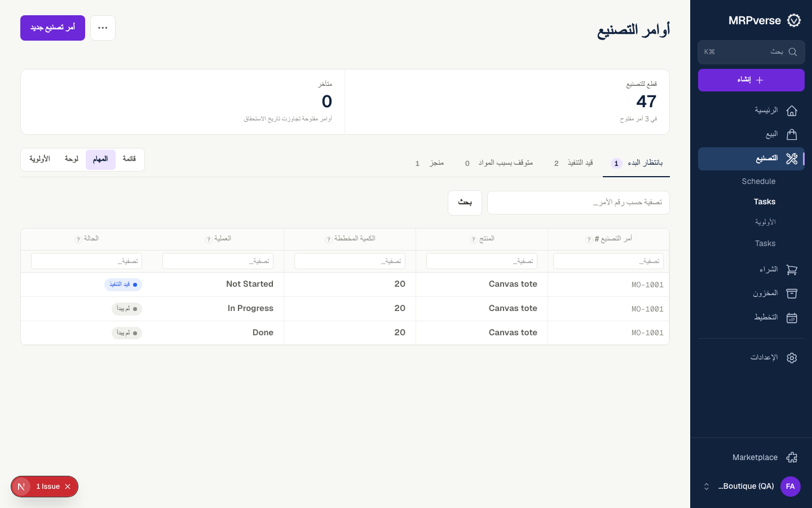Click the help icon beside الكمية المخططة header
Image resolution: width=812 pixels, height=508 pixels.
329,239
